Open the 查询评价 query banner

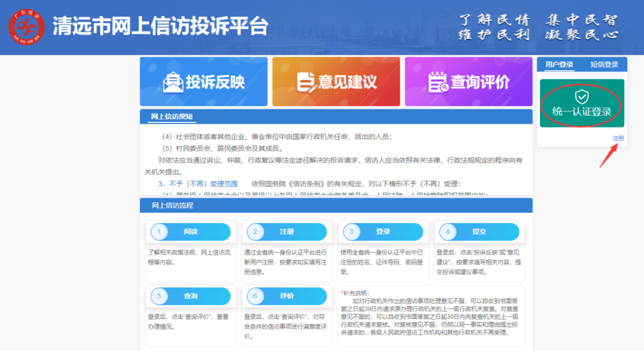[469, 82]
